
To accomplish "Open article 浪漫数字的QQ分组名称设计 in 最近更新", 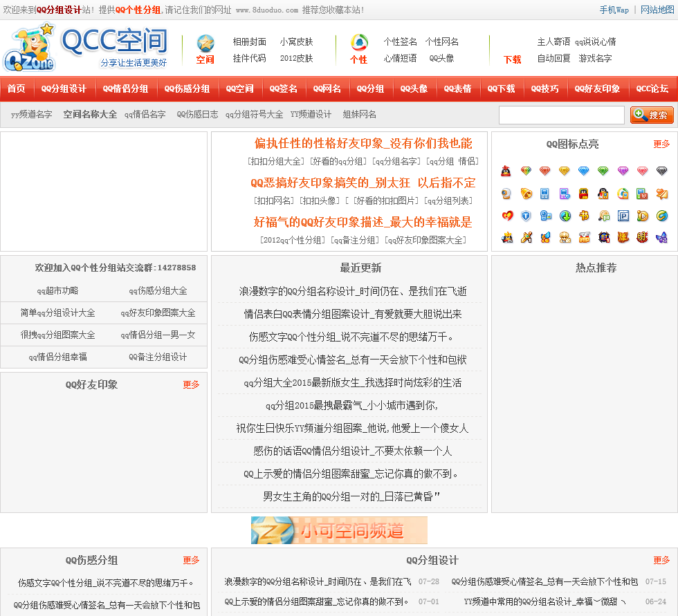I will (x=353, y=291).
